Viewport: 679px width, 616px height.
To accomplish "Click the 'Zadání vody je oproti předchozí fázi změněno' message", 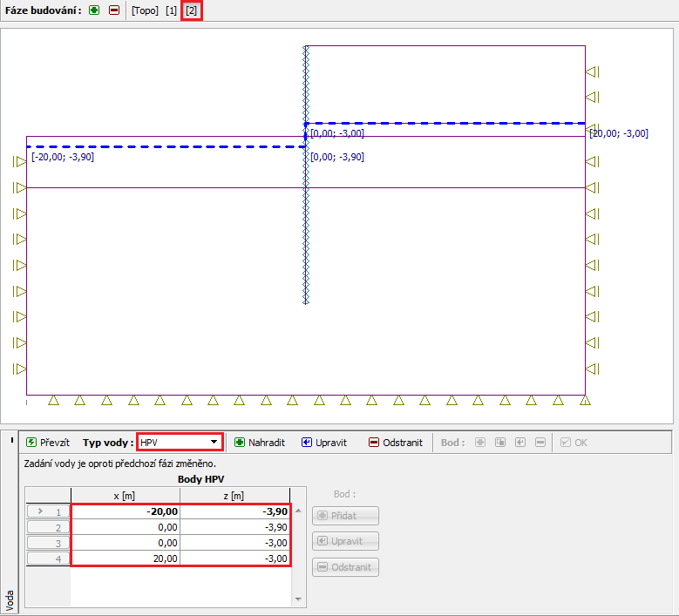I will click(120, 464).
